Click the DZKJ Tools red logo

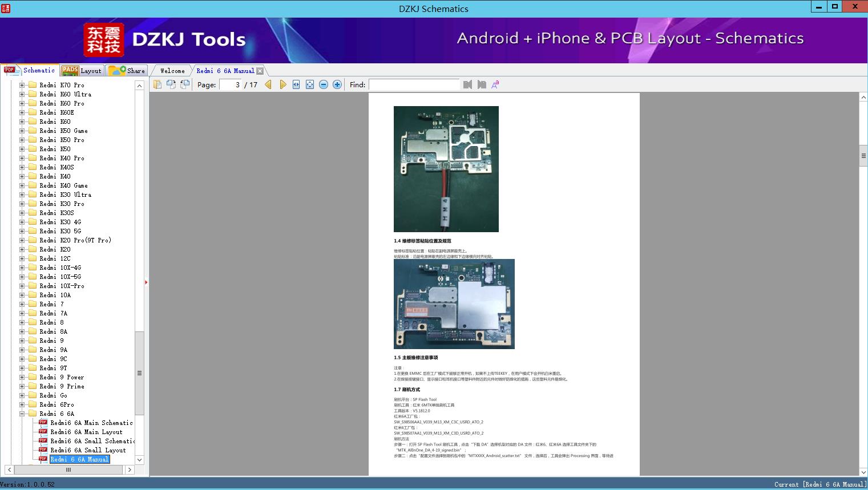coord(104,40)
